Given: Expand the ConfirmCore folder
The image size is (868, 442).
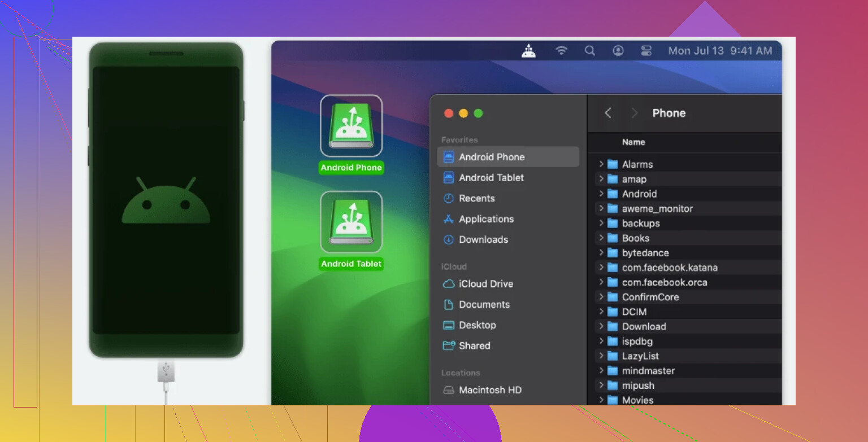Looking at the screenshot, I should click(x=601, y=297).
